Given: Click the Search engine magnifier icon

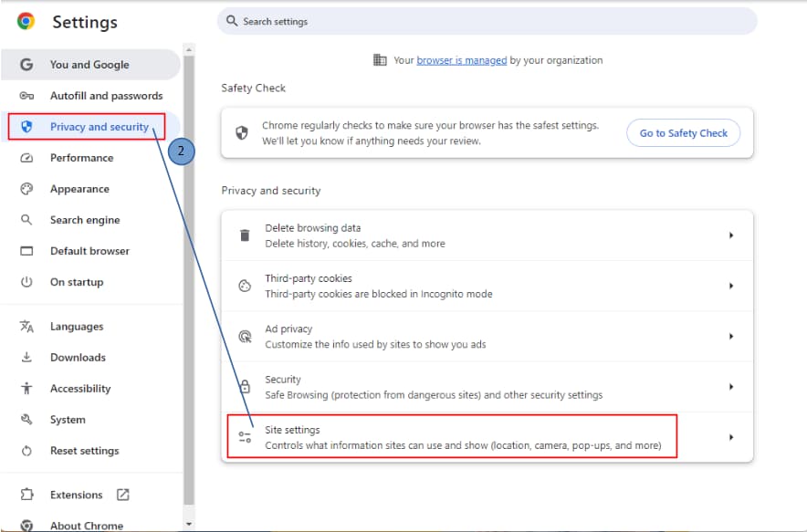Looking at the screenshot, I should click(26, 220).
